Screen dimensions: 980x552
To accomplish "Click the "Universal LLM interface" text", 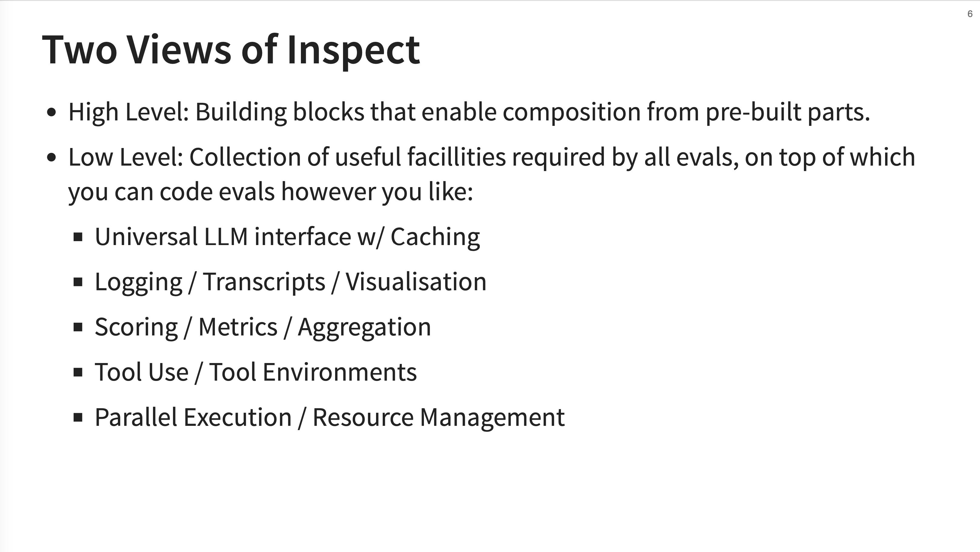I will 223,236.
